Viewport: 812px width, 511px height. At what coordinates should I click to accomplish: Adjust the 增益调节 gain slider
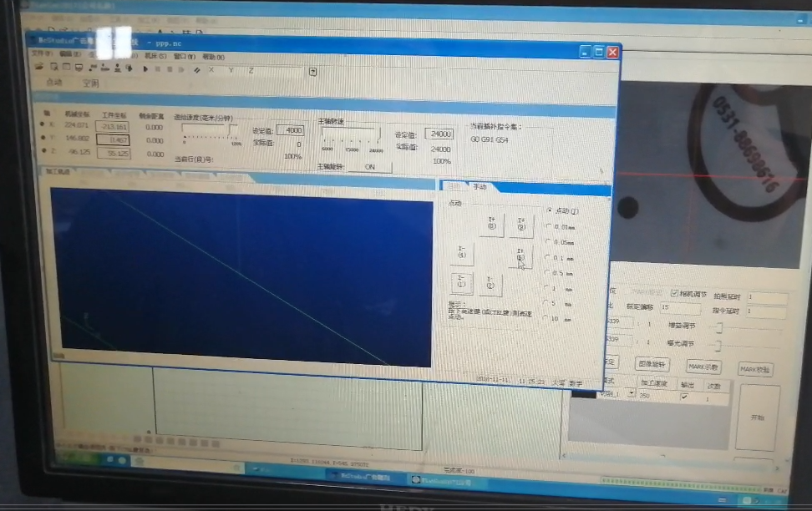click(718, 326)
